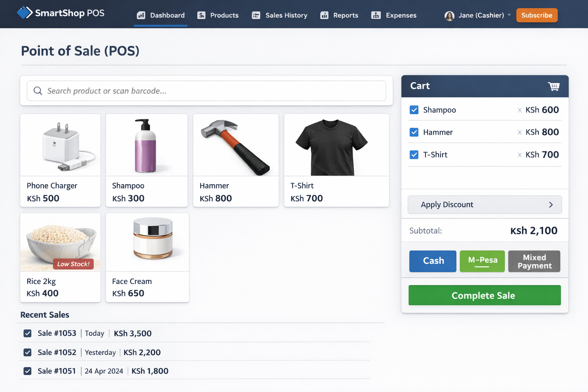588x392 pixels.
Task: Switch to the Products tab
Action: [218, 15]
